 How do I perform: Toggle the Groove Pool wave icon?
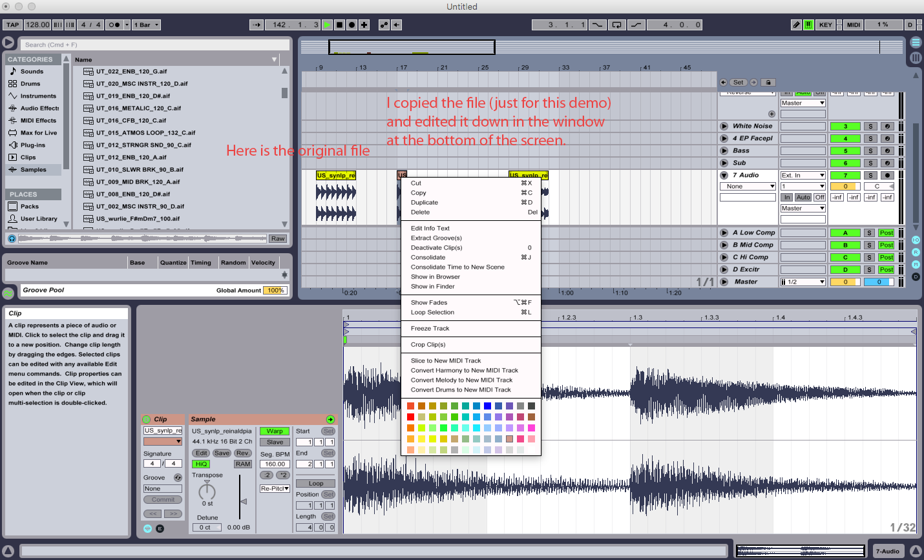point(8,293)
